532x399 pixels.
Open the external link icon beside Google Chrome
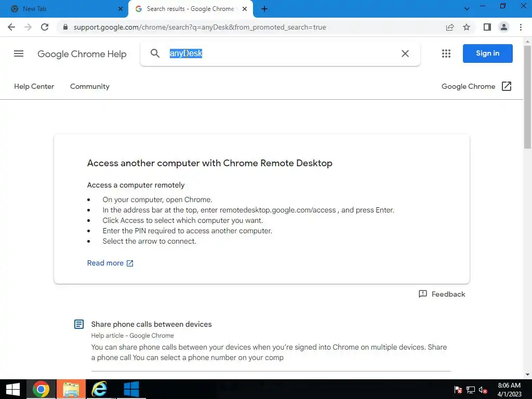click(506, 86)
